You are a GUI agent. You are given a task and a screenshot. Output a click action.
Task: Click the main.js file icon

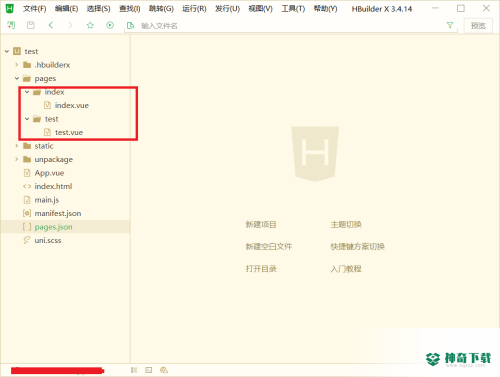27,200
